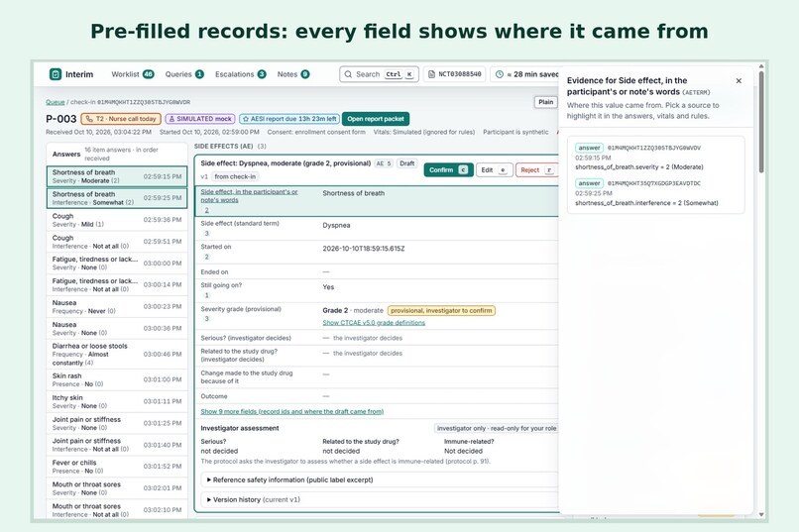
Task: Follow the Queue breadcrumb link
Action: 56,102
